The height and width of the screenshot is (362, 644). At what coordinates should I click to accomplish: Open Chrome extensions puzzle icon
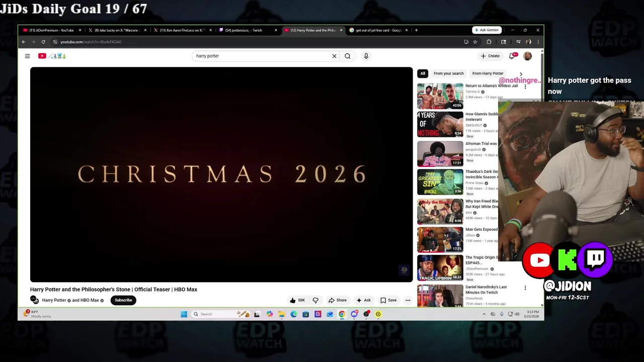489,42
